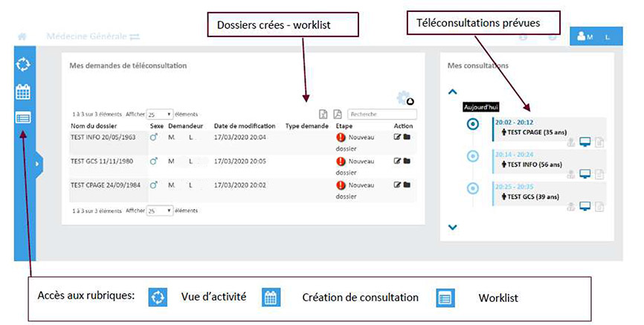The width and height of the screenshot is (644, 325).
Task: Click male sex icon in TEST INFO row
Action: pyautogui.click(x=154, y=138)
